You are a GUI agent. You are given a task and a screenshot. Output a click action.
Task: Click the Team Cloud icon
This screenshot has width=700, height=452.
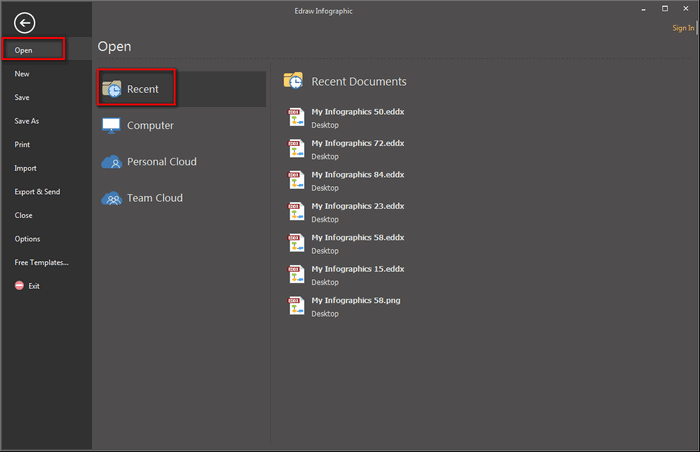tap(111, 198)
